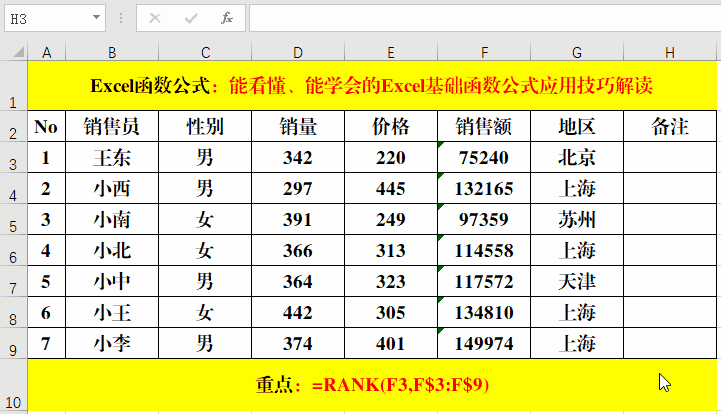Open the Name Box dropdown arrow
721x414 pixels.
coord(96,18)
